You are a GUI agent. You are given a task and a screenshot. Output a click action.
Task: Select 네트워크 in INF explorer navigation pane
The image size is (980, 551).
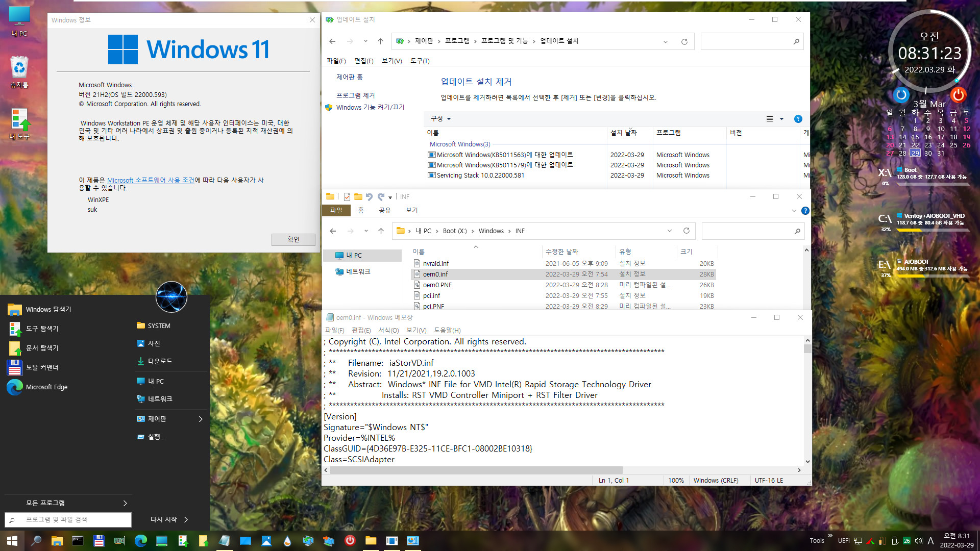coord(357,271)
